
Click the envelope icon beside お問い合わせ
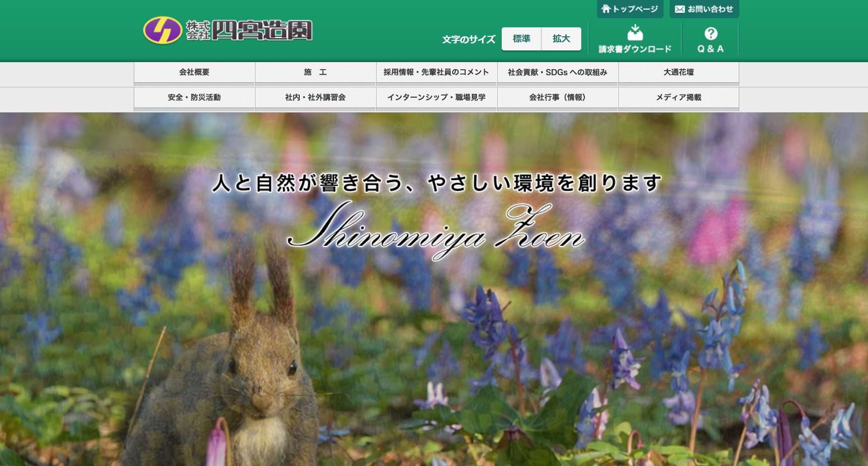679,9
